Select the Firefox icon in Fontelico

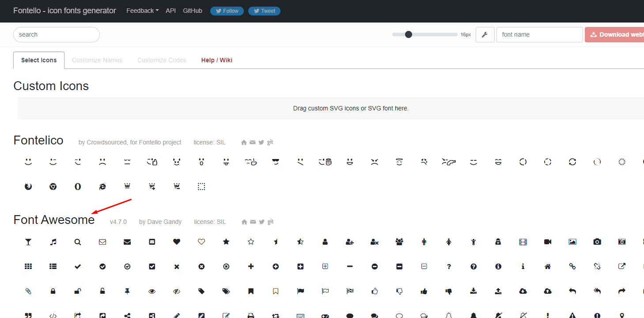(28, 187)
